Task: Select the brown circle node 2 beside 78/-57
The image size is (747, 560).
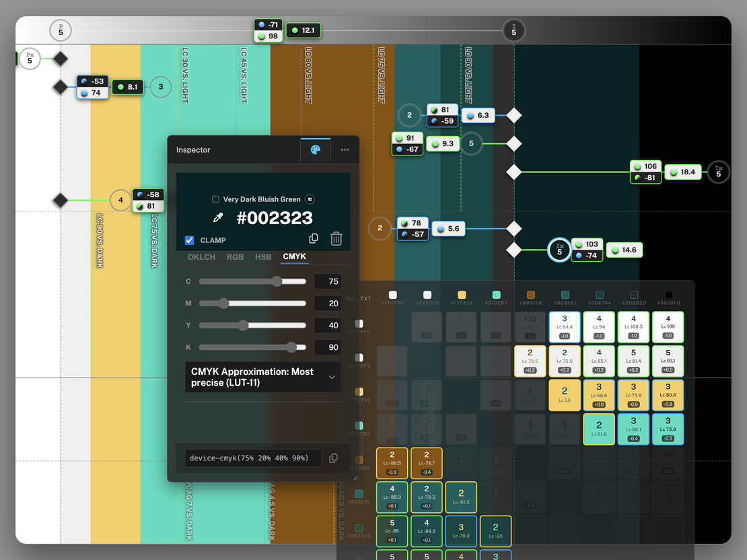Action: 380,228
